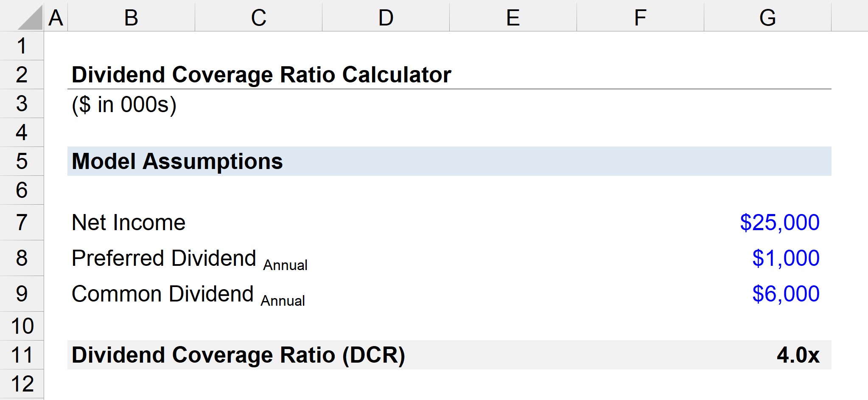The height and width of the screenshot is (400, 868).
Task: Click the Preferred Dividend value $1,000
Action: coord(785,258)
